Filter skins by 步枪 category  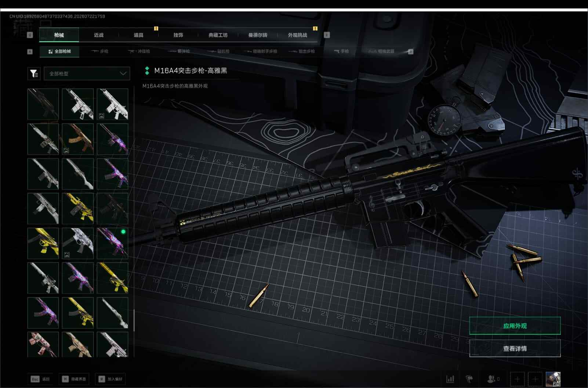(99, 51)
